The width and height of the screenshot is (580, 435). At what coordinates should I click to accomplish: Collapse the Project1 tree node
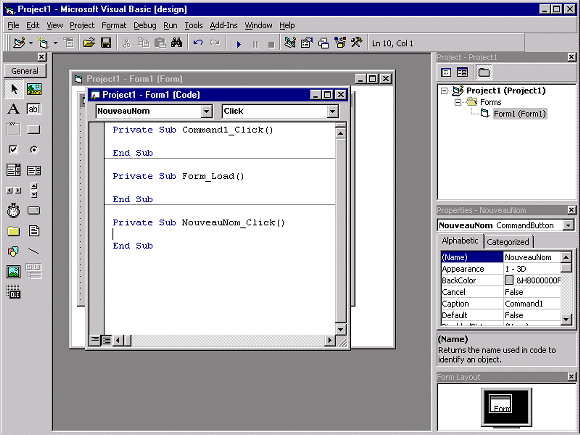[x=445, y=91]
